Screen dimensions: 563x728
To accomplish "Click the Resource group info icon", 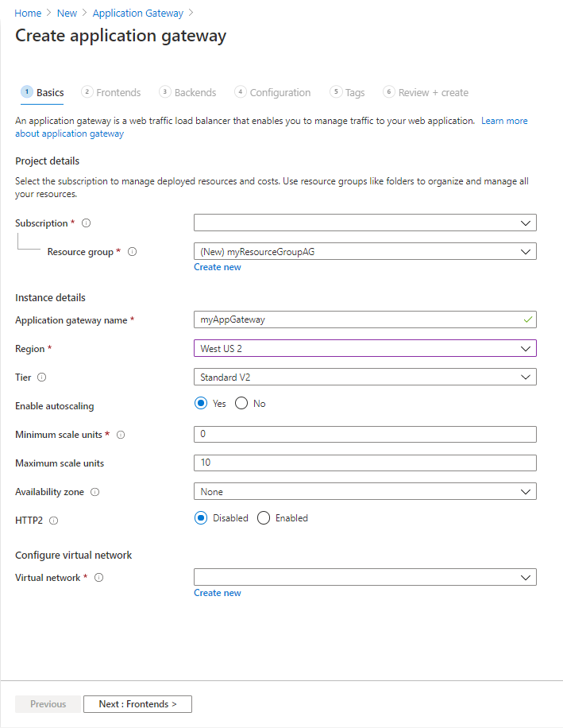I will pos(132,252).
